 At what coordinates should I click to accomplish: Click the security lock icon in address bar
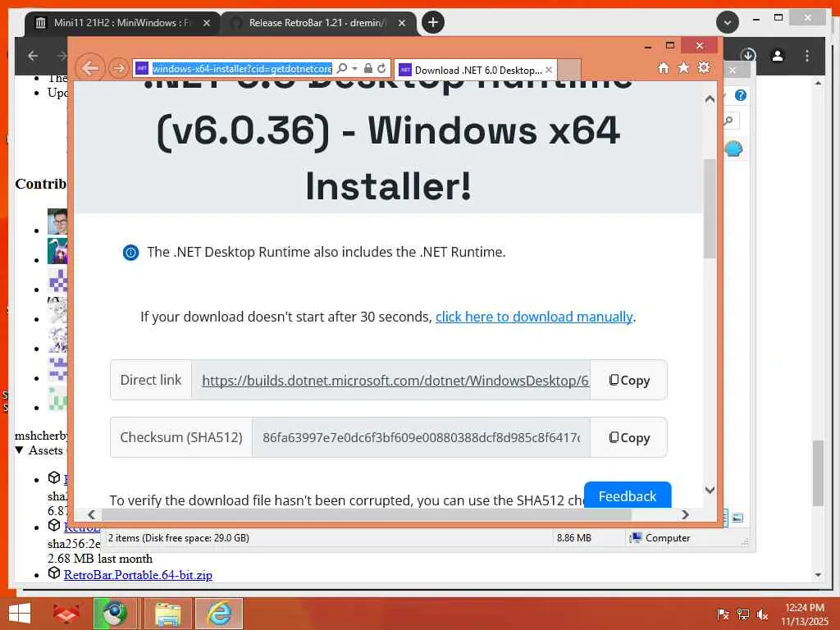coord(368,69)
